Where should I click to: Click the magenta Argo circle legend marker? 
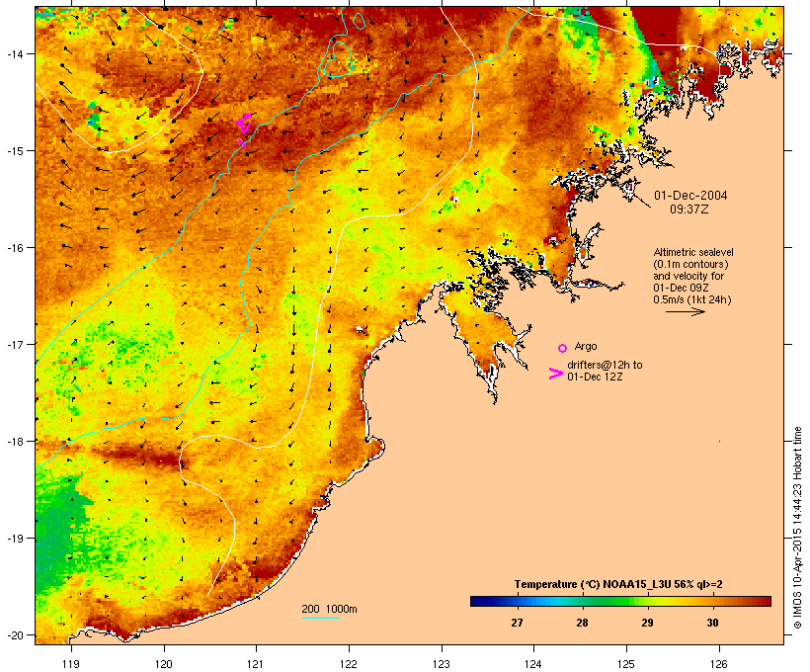coord(563,348)
